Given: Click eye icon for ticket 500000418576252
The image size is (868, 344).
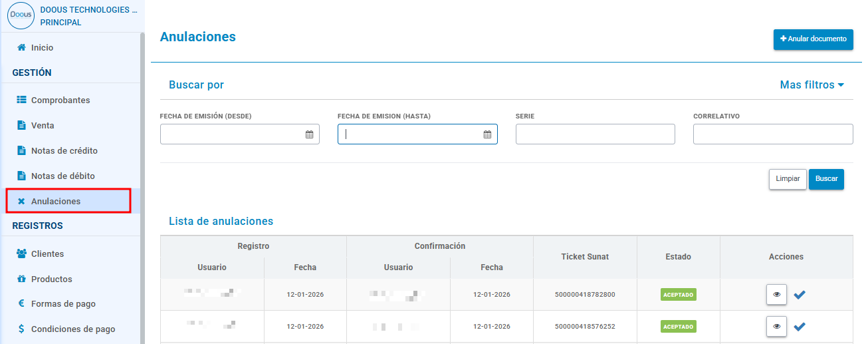Looking at the screenshot, I should [776, 327].
